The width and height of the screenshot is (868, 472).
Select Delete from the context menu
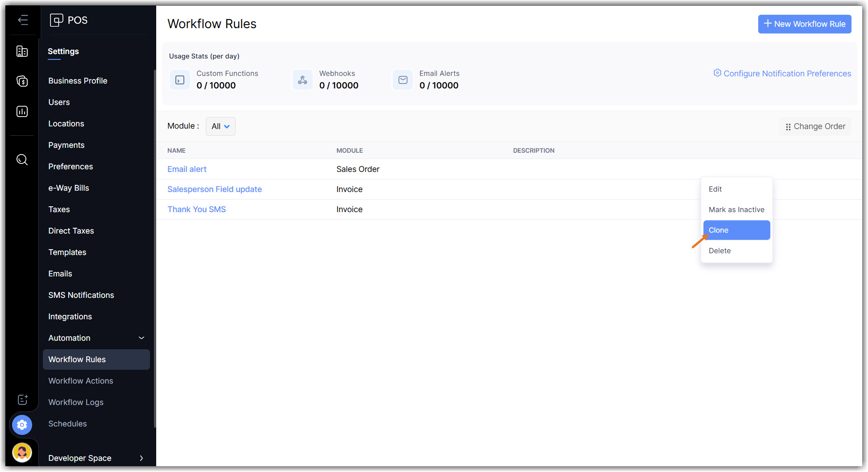[719, 251]
